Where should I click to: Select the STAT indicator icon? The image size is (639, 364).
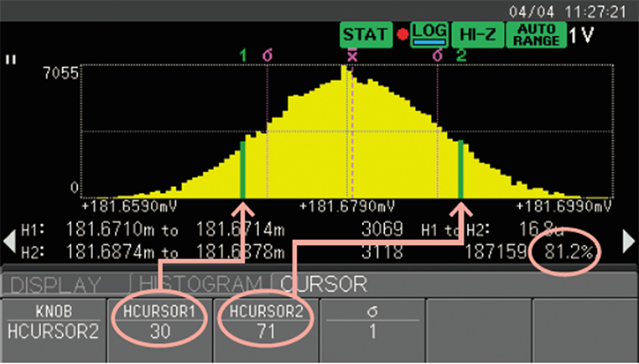(366, 34)
